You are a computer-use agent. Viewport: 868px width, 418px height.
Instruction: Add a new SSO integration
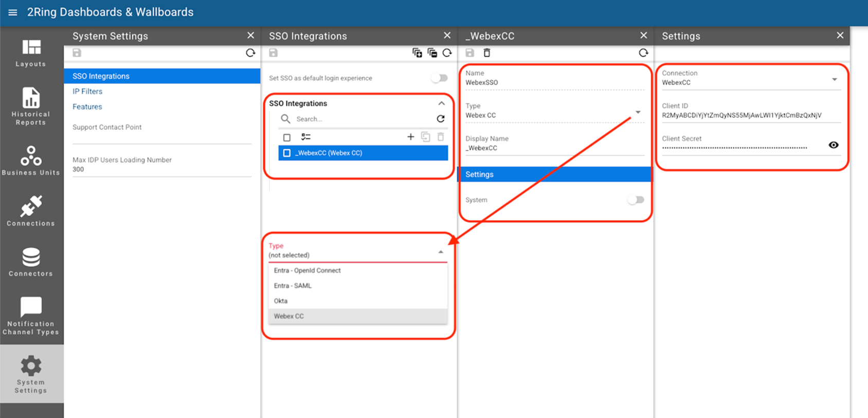[x=410, y=137]
